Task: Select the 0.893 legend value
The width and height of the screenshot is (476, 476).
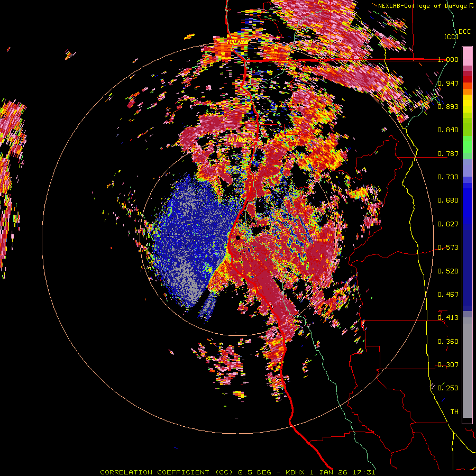Action: tap(448, 106)
